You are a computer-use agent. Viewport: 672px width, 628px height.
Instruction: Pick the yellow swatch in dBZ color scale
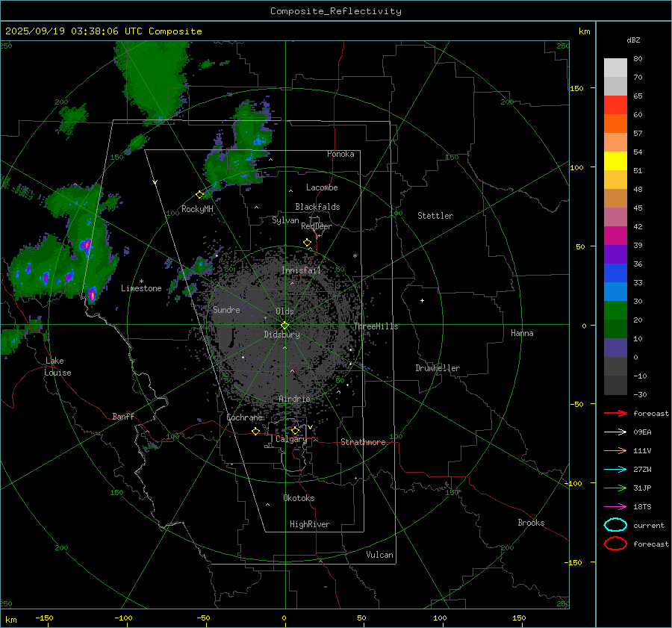[615, 161]
